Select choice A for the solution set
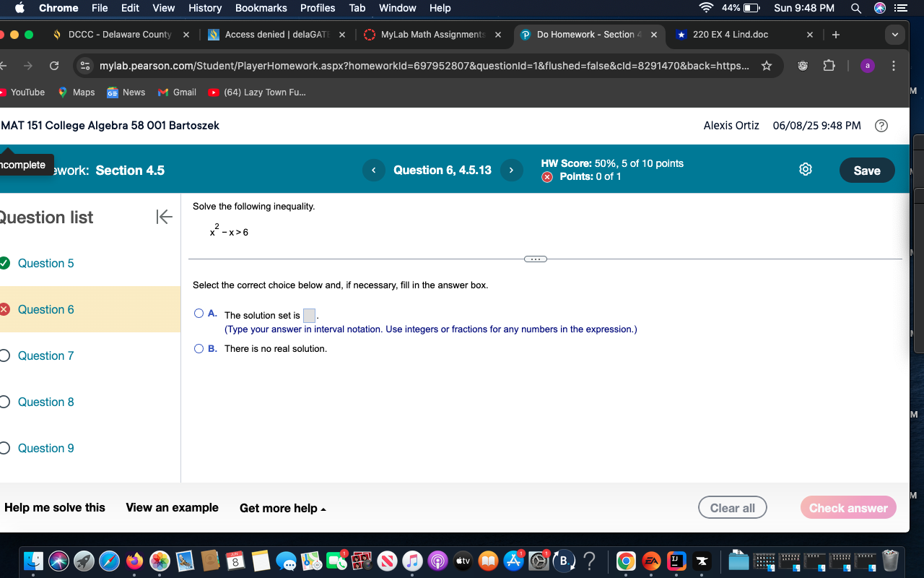 coord(198,313)
